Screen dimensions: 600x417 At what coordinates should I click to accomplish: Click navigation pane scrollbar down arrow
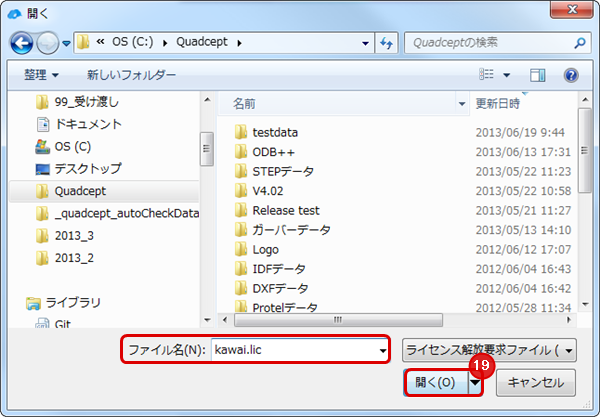pos(207,320)
